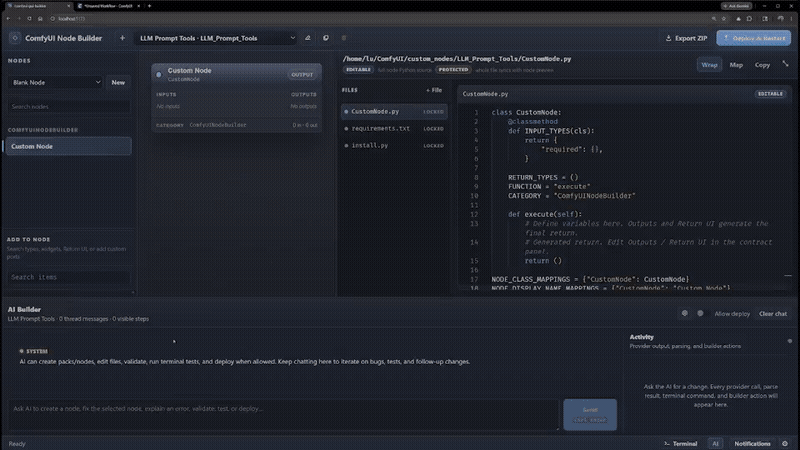This screenshot has height=450, width=800.
Task: Open requirements.txt in the files list
Action: click(394, 129)
